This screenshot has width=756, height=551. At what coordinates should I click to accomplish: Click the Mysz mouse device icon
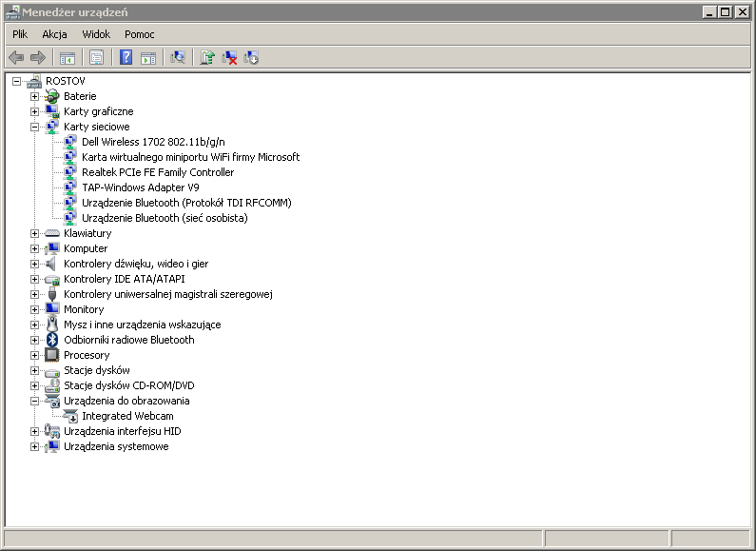tap(52, 325)
